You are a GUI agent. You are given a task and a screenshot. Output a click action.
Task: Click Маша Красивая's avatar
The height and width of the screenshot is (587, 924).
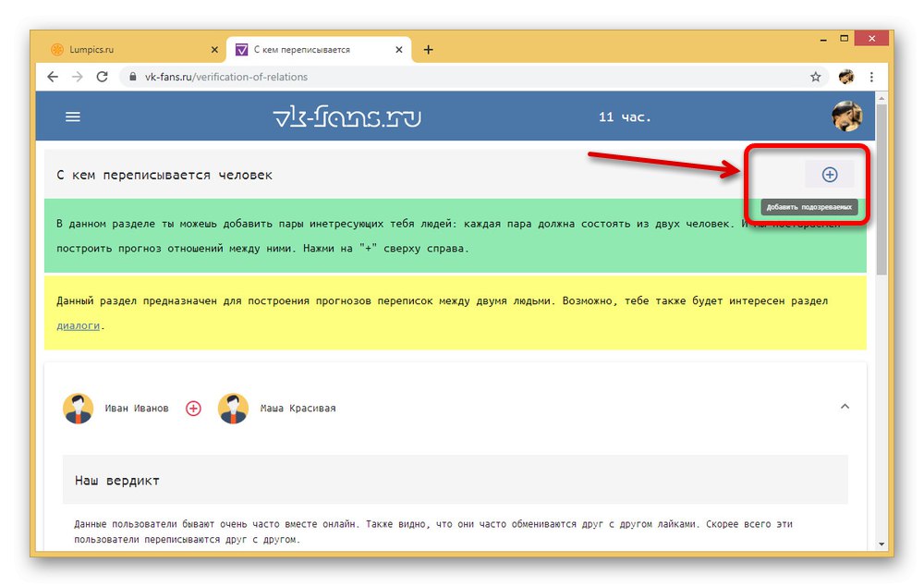coord(233,409)
